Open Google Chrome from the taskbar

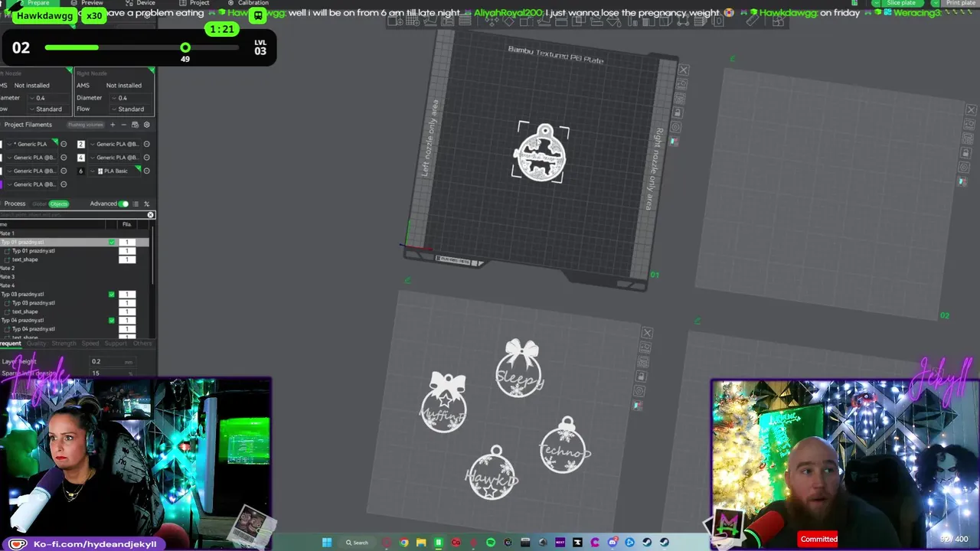click(403, 543)
